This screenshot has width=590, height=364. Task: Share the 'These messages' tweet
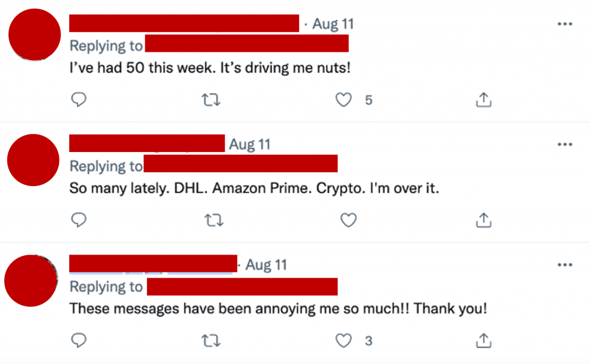483,340
